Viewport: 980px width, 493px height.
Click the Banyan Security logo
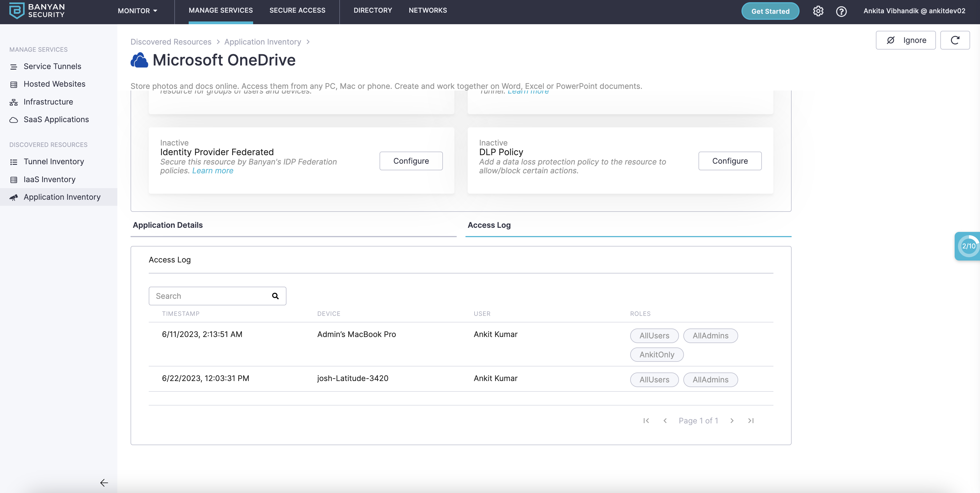(x=37, y=11)
